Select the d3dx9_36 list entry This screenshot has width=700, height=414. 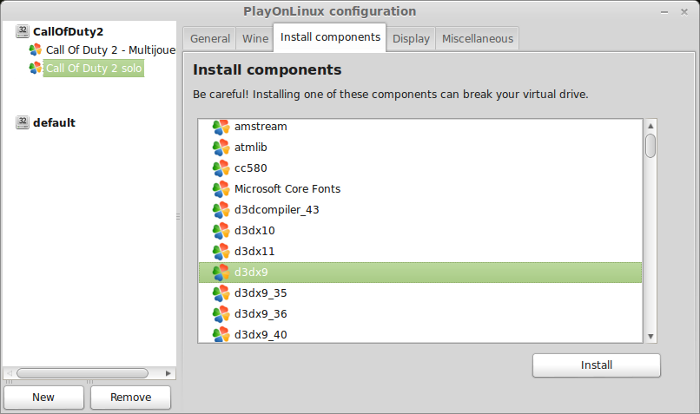point(420,314)
